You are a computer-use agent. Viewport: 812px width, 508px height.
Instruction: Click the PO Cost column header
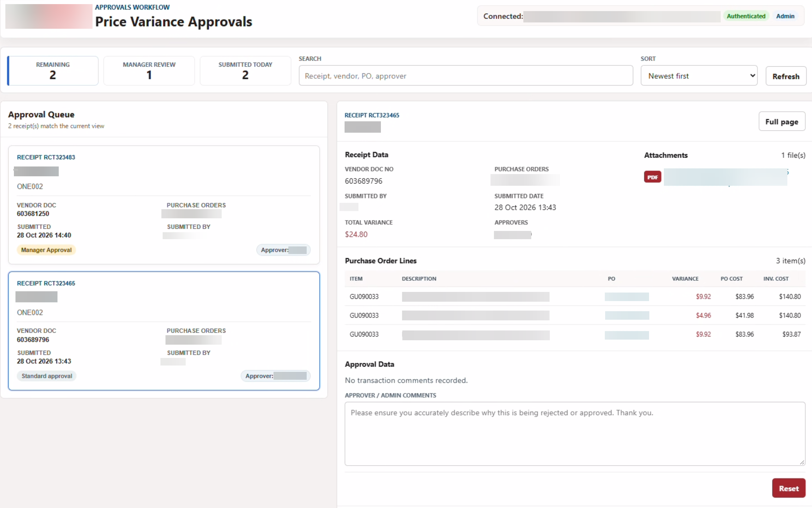731,279
